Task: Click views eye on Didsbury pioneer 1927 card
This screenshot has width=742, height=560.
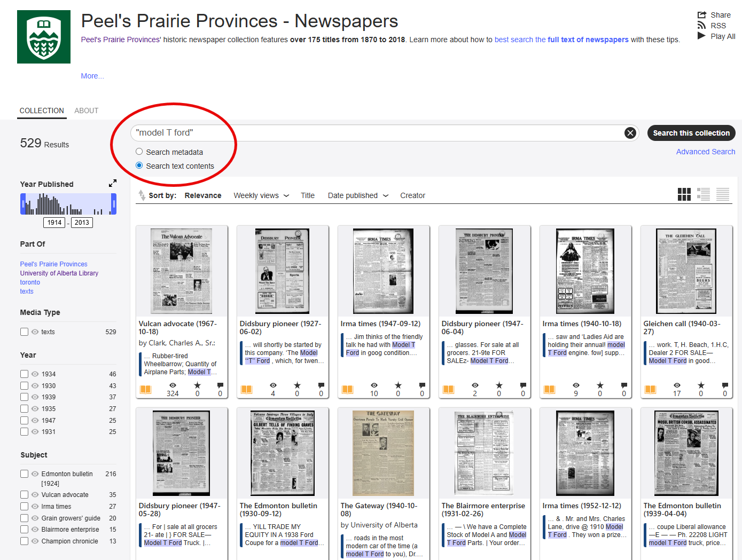Action: 273,385
